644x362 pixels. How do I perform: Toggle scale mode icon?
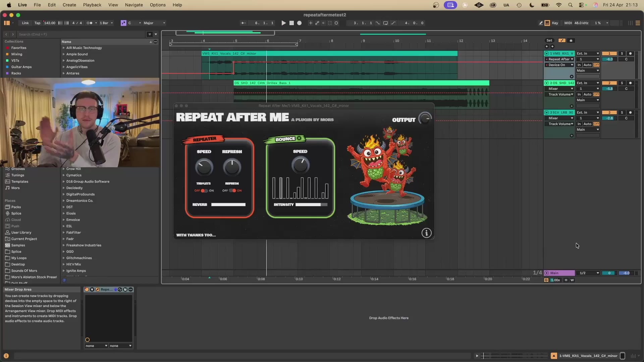(123, 23)
